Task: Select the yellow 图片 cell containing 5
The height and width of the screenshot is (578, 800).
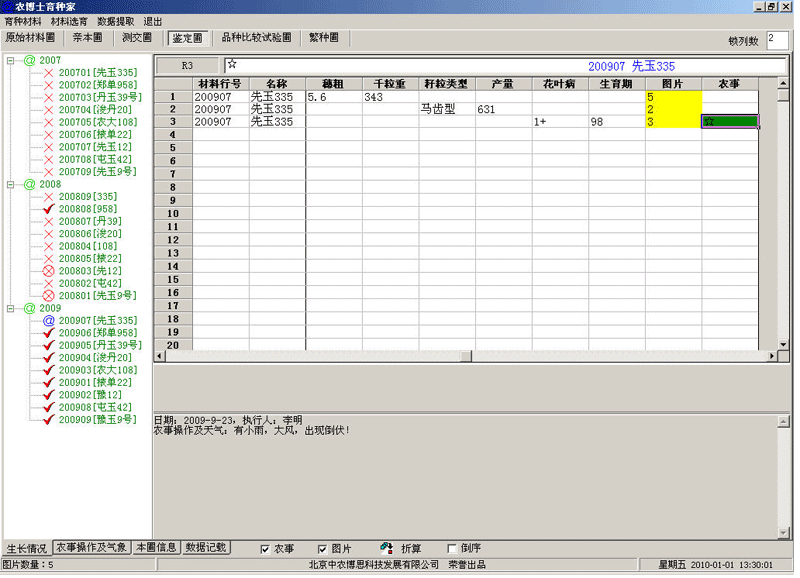Action: coord(673,97)
